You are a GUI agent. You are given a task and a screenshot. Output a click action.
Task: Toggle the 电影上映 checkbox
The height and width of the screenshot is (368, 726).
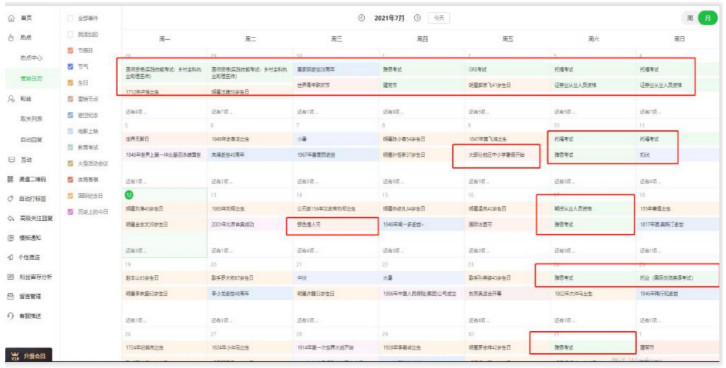coord(70,131)
